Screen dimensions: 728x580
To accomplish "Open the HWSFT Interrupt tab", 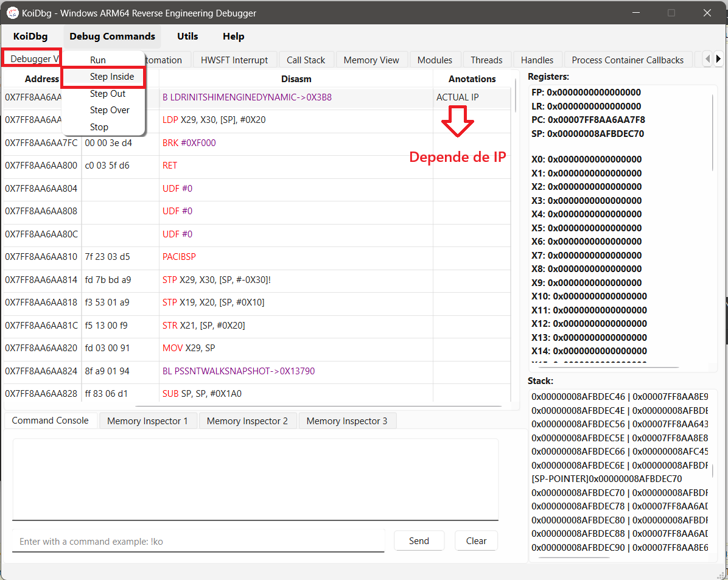I will pos(234,60).
